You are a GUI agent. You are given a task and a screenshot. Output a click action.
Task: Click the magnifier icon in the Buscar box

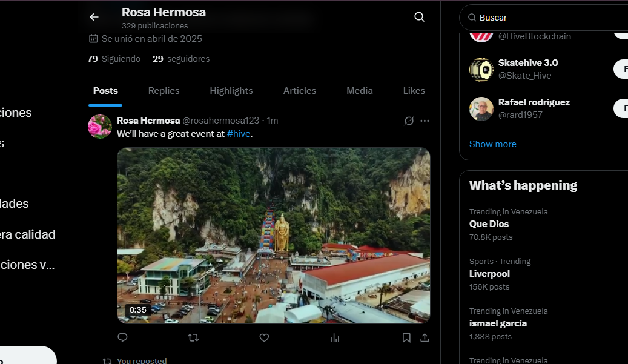472,18
